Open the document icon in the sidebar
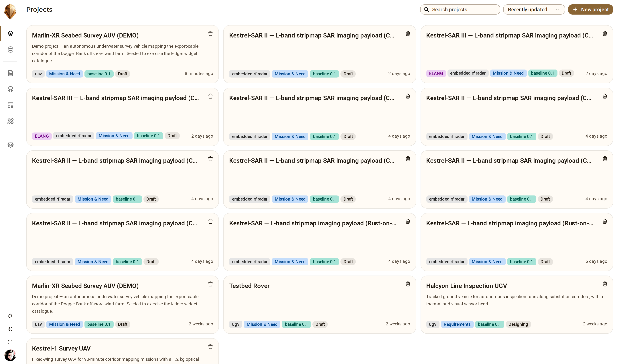This screenshot has width=619, height=364. tap(10, 73)
